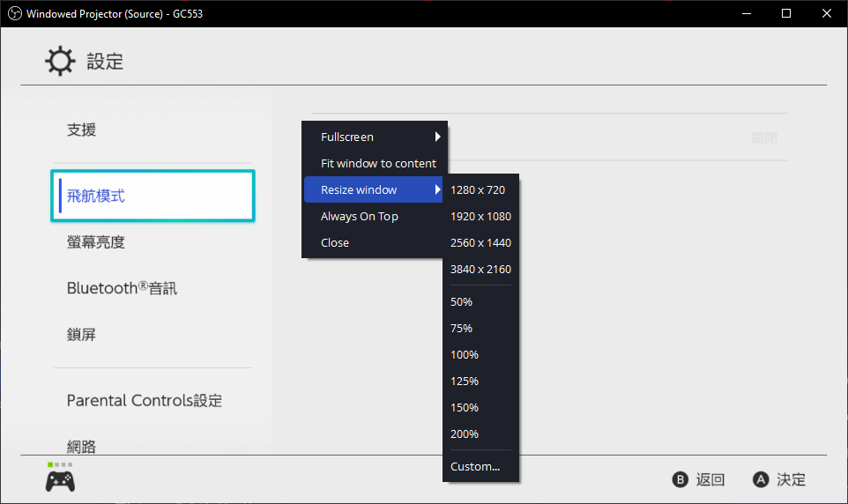Open 鎖屏 settings
The width and height of the screenshot is (848, 504).
pyautogui.click(x=82, y=335)
